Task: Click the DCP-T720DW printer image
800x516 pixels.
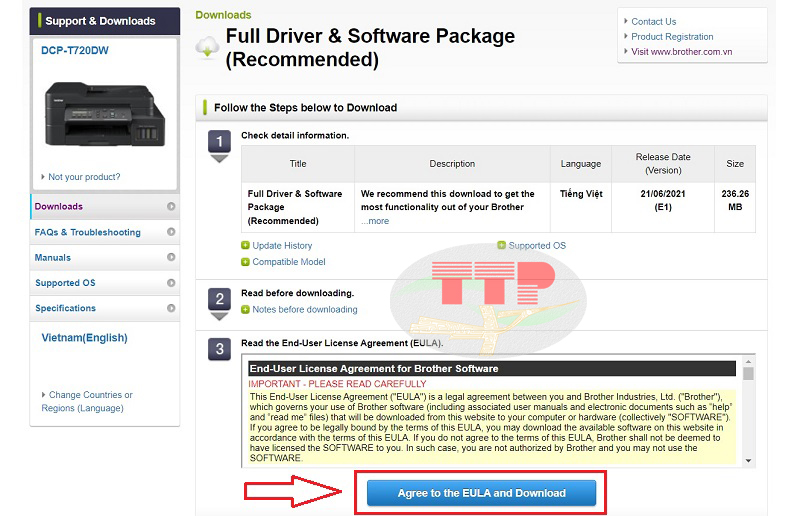Action: [x=105, y=114]
